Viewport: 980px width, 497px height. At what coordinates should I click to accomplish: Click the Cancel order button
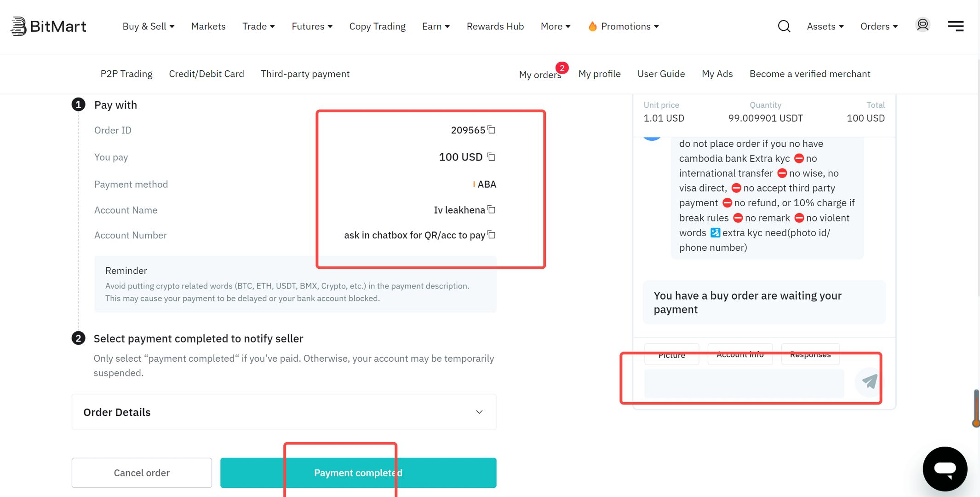pos(142,473)
